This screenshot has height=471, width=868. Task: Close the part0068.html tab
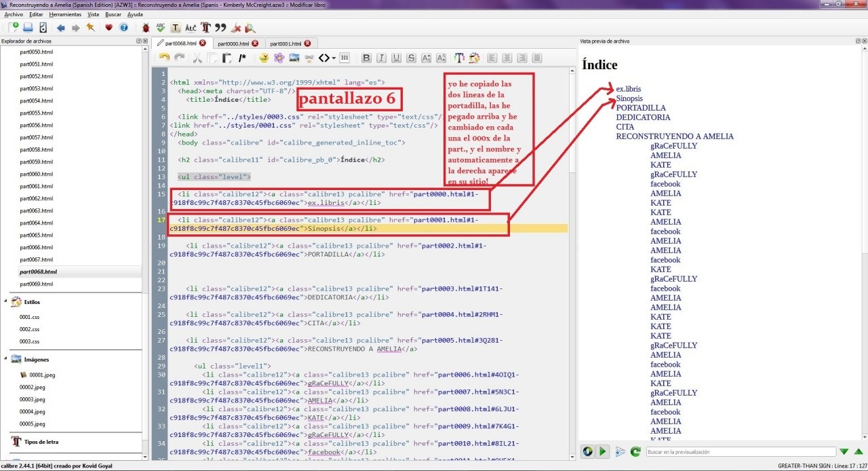[x=202, y=43]
